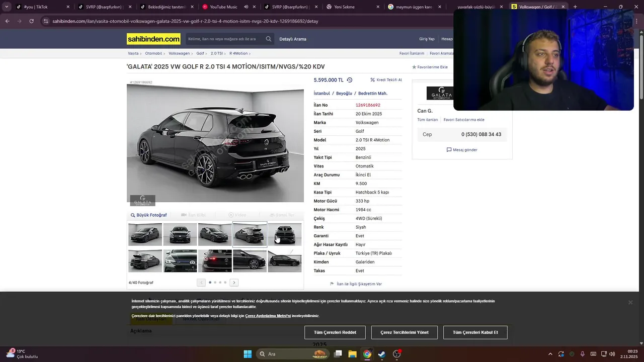
Task: Open the Çerez Aydınlatma Metni link
Action: (x=268, y=316)
